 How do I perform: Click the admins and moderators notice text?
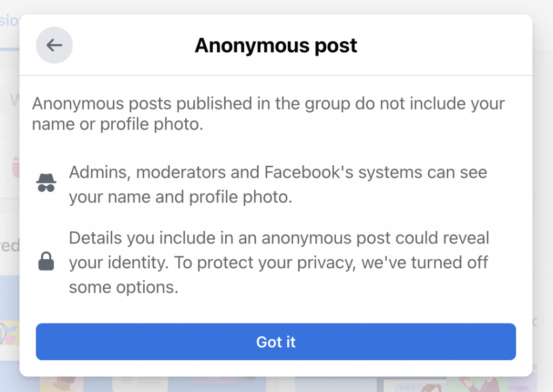pos(277,185)
